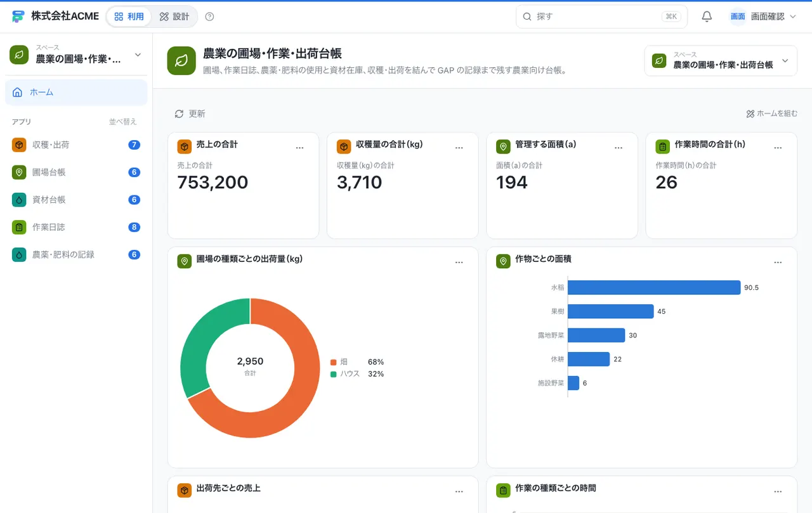Click the 資材台帳 droplet icon in sidebar

point(19,200)
